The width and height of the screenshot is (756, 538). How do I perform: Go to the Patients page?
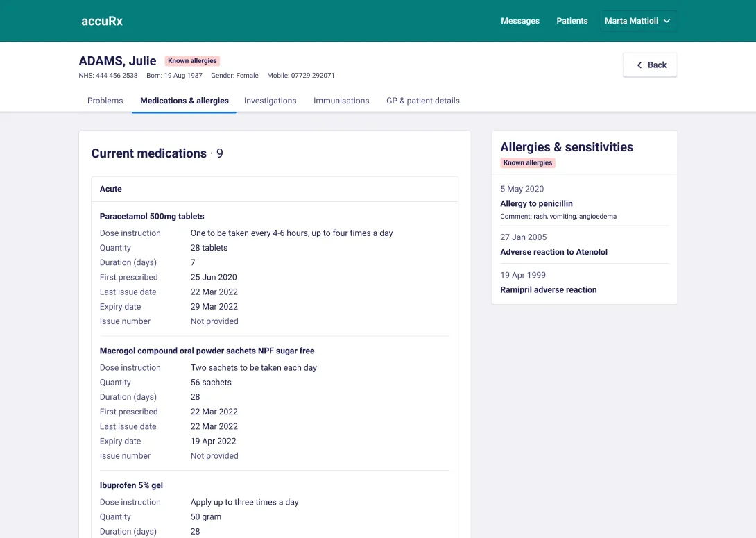572,22
